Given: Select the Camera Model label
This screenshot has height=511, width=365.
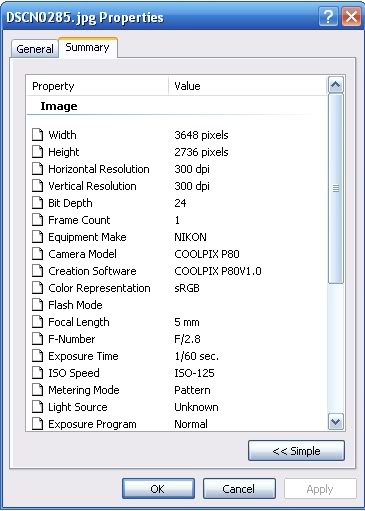Looking at the screenshot, I should coord(82,254).
